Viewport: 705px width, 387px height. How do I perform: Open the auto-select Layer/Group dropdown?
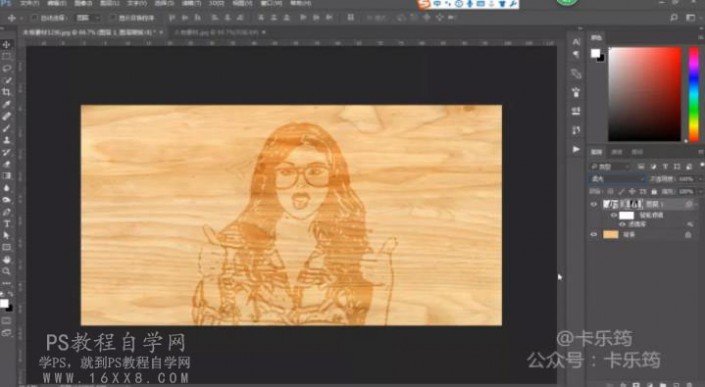[88, 18]
